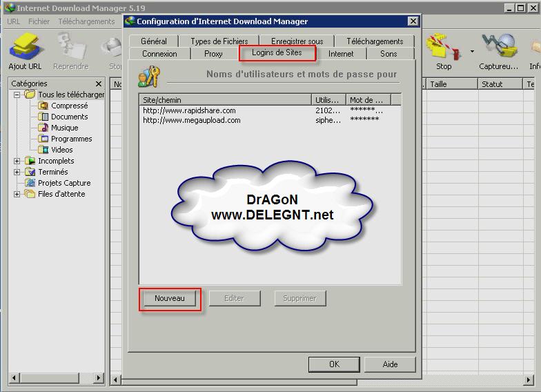Select the Documents category folder icon

pyautogui.click(x=43, y=116)
